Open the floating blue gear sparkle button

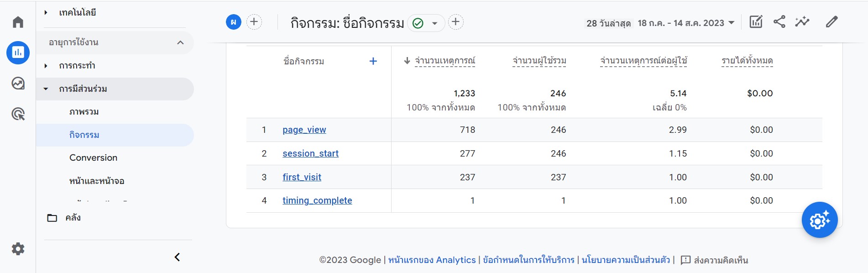[819, 220]
